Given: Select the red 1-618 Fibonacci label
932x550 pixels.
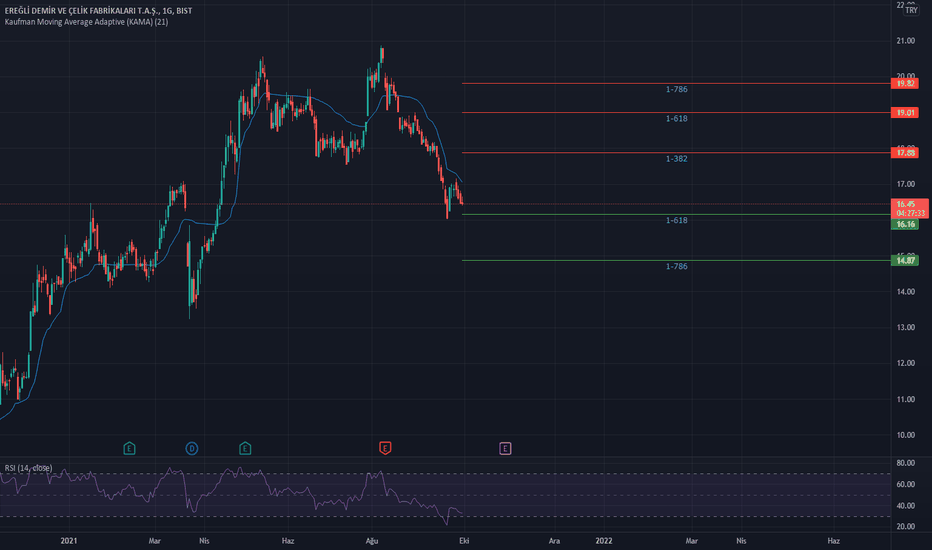Looking at the screenshot, I should [x=676, y=118].
